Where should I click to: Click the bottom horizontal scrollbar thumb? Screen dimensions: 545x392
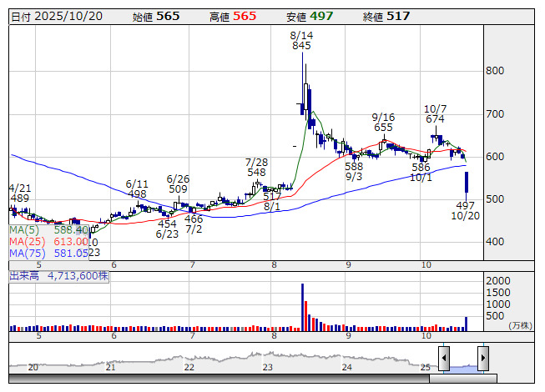coord(463,379)
